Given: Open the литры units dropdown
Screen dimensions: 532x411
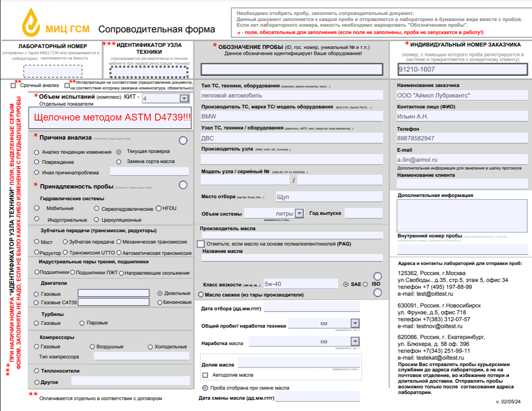Looking at the screenshot, I should click(x=299, y=213).
